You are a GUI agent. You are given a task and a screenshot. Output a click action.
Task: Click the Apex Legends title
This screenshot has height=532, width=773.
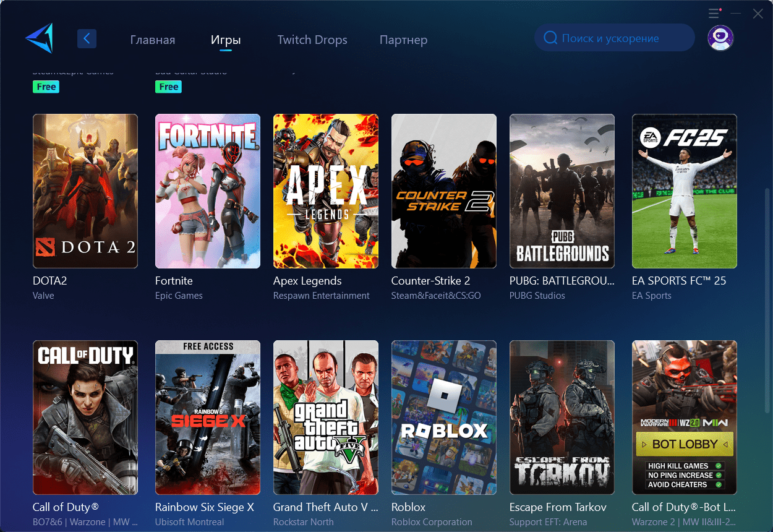(307, 281)
